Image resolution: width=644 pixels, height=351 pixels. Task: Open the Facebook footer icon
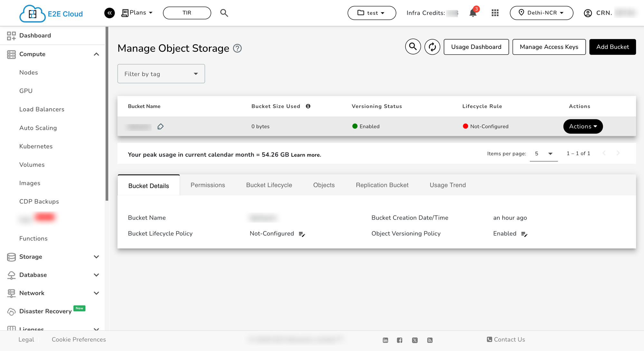pos(400,340)
